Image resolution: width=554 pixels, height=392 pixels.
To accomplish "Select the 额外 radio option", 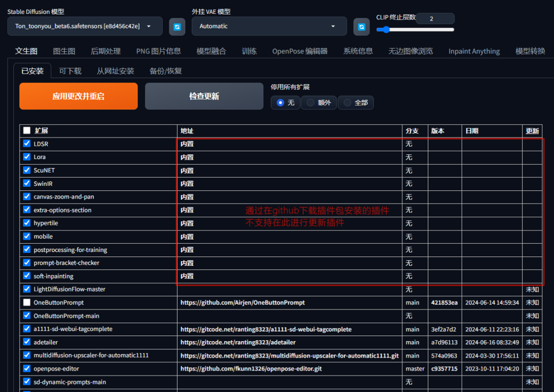I will click(319, 103).
